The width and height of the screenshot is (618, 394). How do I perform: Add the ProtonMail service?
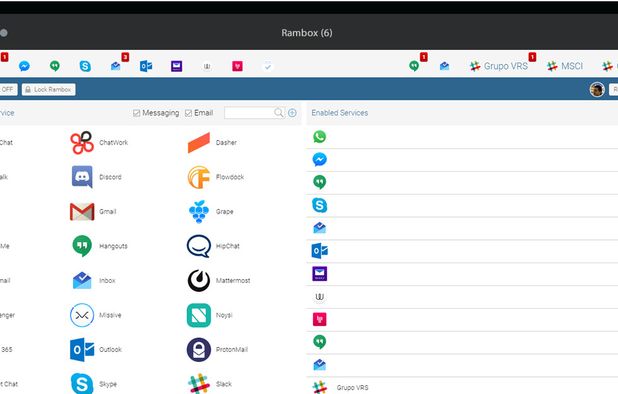click(217, 349)
